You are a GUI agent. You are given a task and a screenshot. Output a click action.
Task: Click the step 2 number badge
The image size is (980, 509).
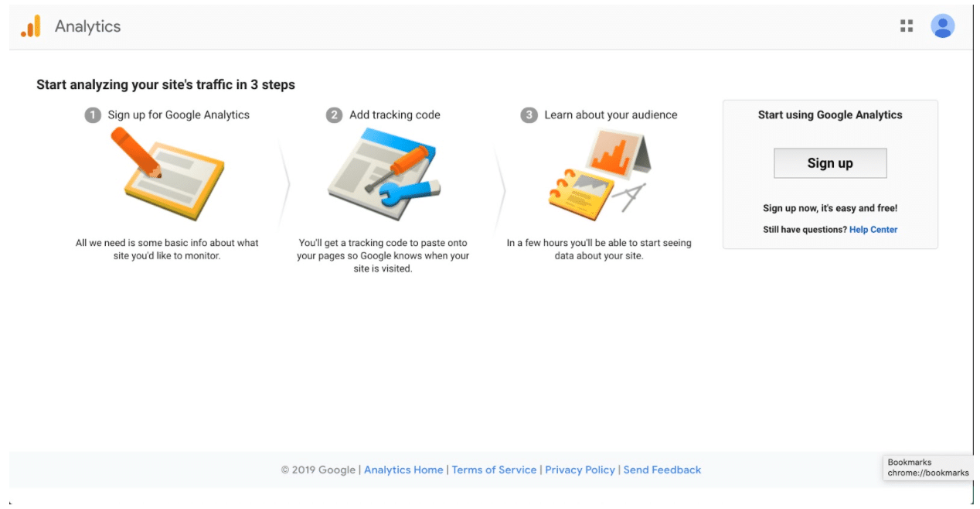(334, 115)
